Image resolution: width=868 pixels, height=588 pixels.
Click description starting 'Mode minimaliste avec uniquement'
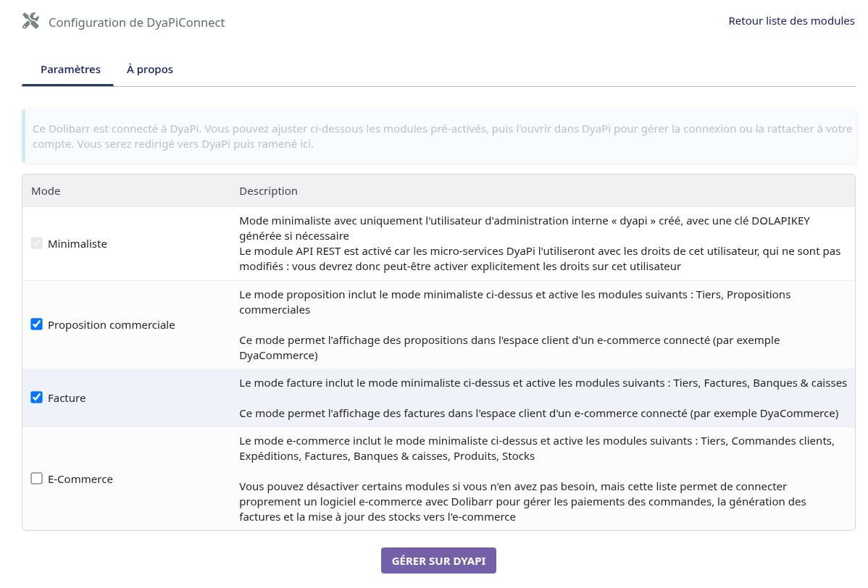pos(525,228)
